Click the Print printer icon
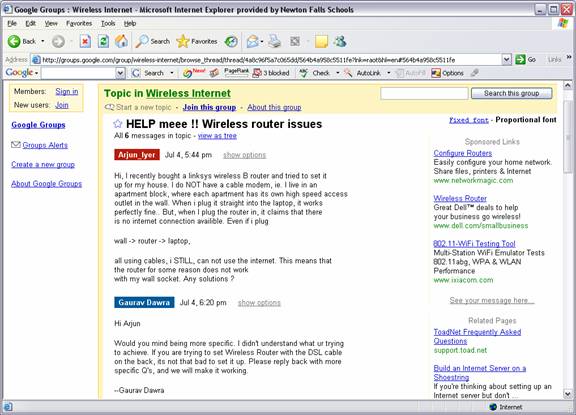The width and height of the screenshot is (576, 415). pyautogui.click(x=274, y=42)
